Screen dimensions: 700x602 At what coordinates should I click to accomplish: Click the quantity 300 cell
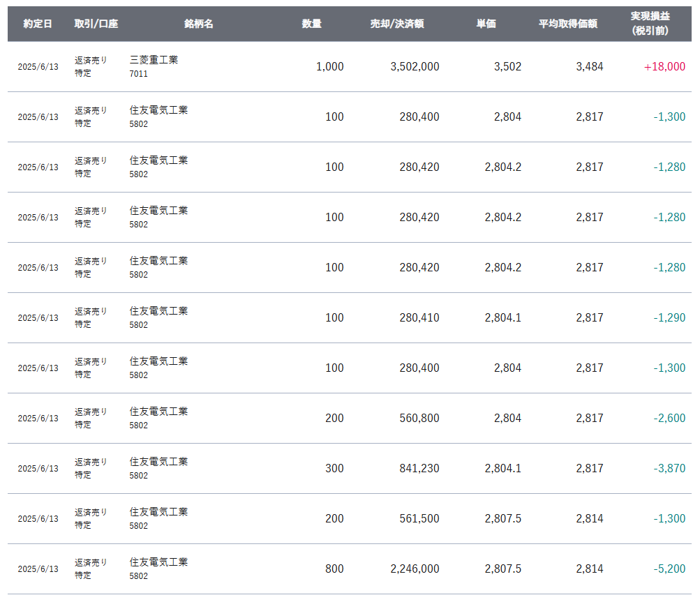[x=334, y=469]
